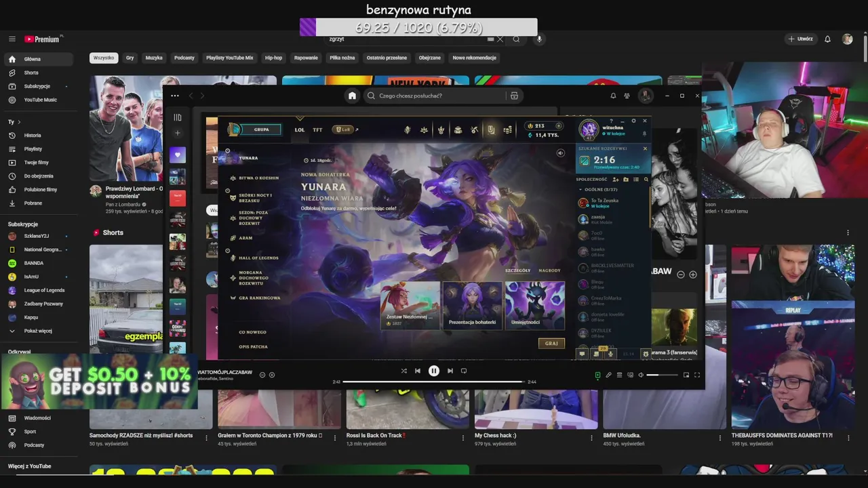Open Spotify Your Library icon
868x488 pixels.
pyautogui.click(x=178, y=117)
